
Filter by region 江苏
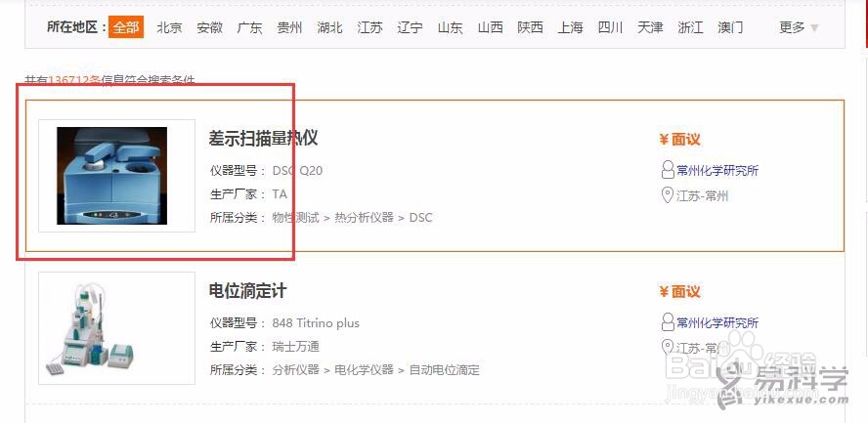(369, 27)
